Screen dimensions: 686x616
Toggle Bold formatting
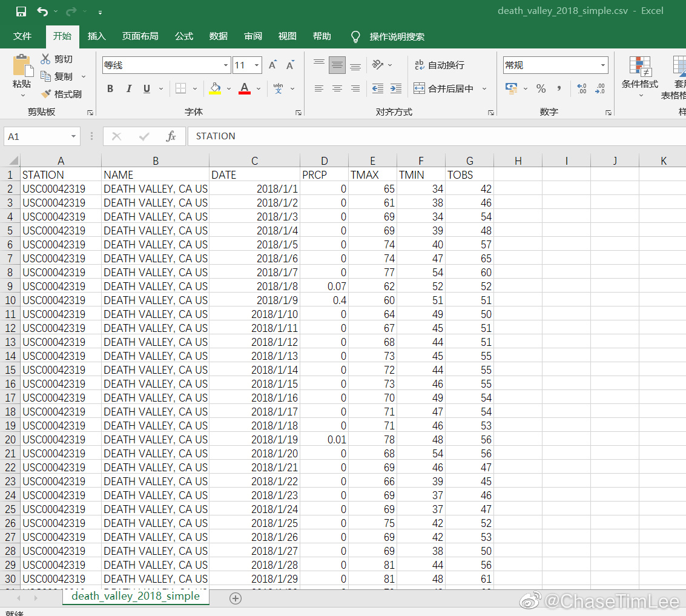coord(110,89)
